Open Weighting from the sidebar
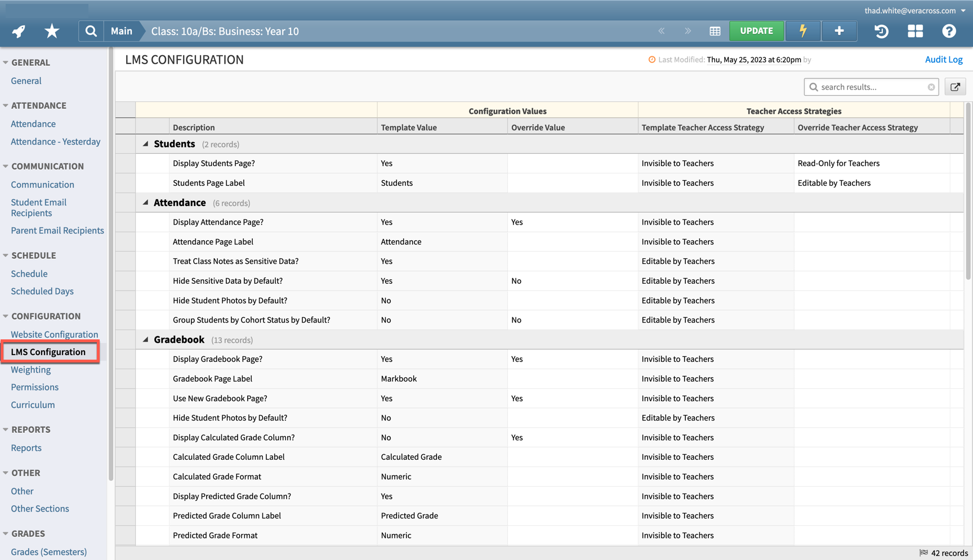The width and height of the screenshot is (973, 560). pos(30,370)
